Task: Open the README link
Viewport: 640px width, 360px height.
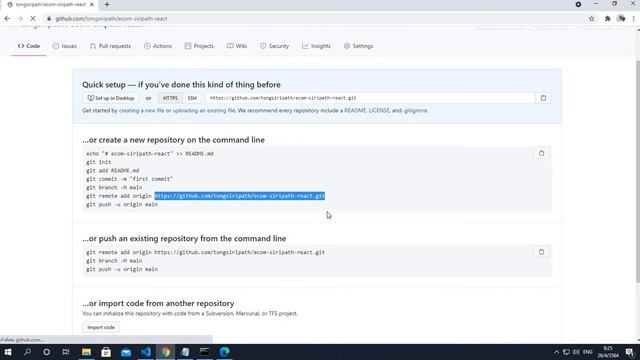Action: [355, 111]
